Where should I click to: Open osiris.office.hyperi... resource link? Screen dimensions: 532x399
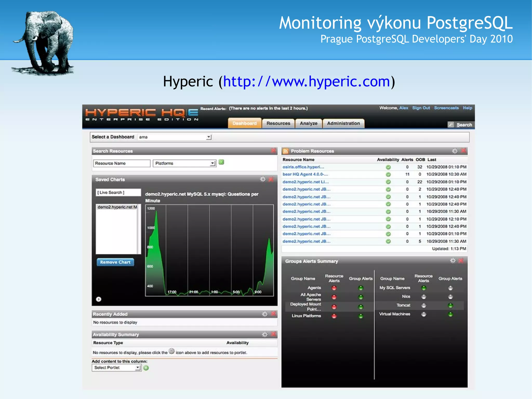(303, 167)
